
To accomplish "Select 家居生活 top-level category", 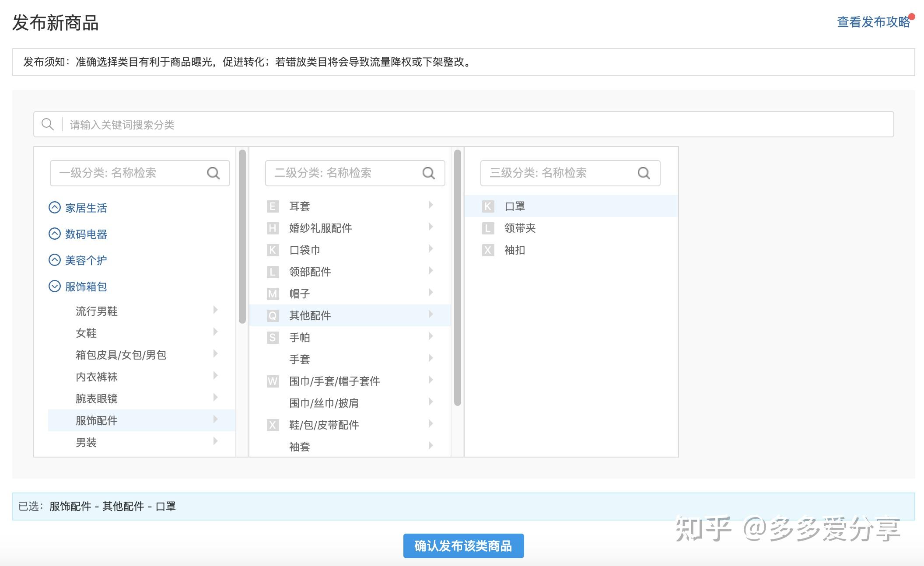I will pyautogui.click(x=86, y=208).
